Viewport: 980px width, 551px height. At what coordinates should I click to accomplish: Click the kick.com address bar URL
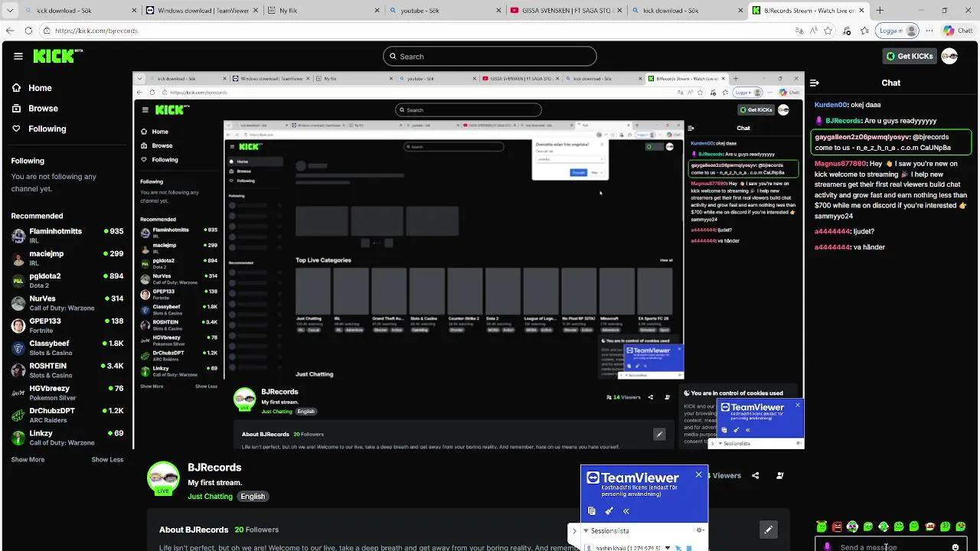pyautogui.click(x=96, y=31)
